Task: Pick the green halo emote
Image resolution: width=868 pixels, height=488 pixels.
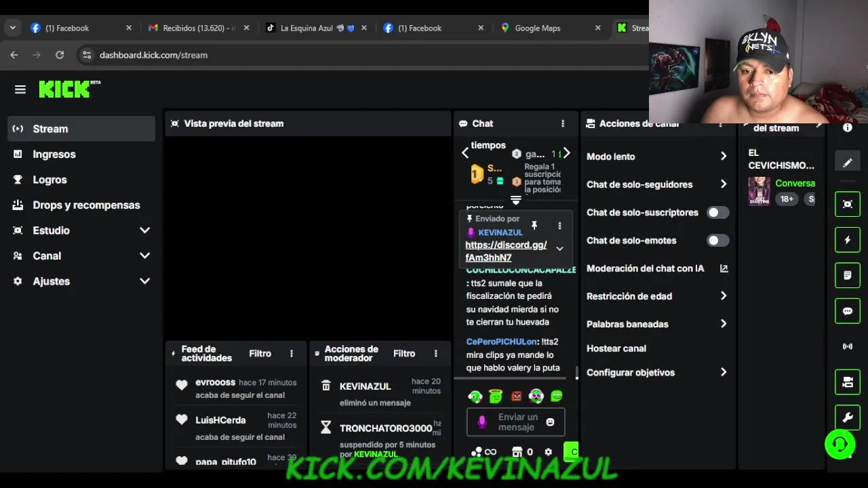Action: (496, 396)
